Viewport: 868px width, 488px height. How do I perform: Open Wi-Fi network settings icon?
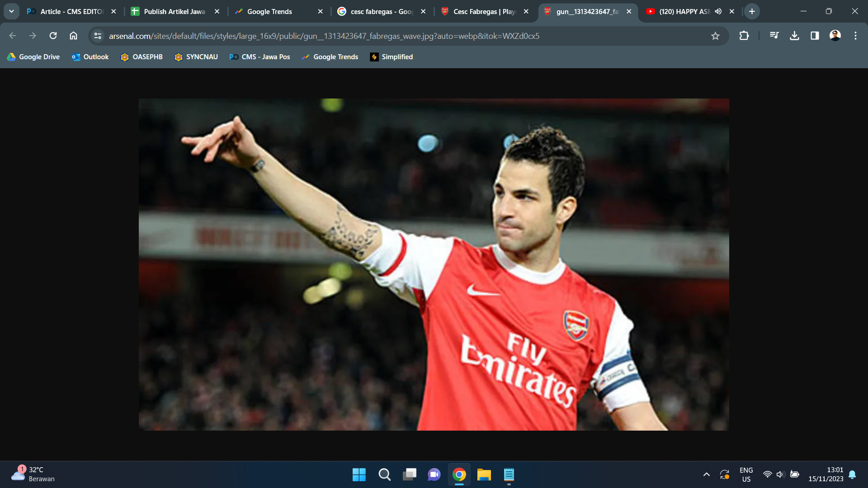pyautogui.click(x=768, y=474)
